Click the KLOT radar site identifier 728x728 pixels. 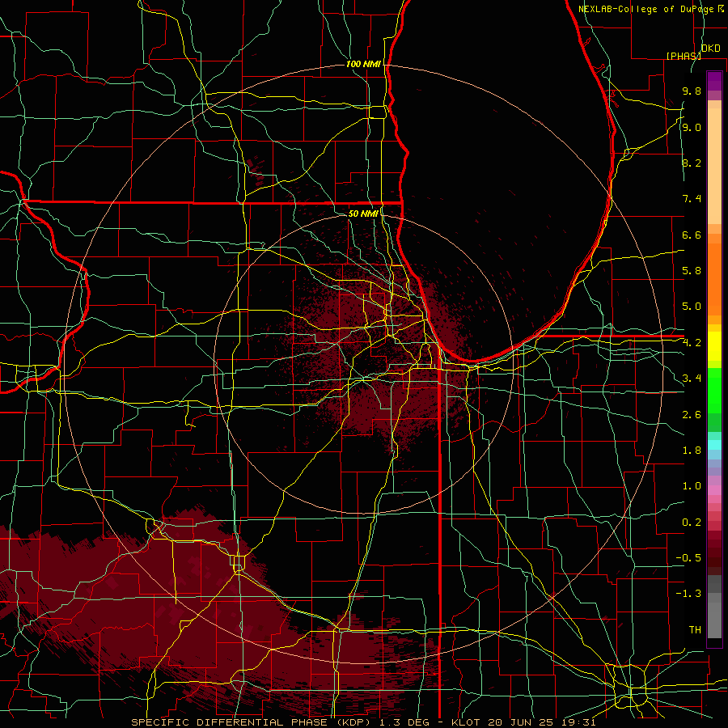(x=466, y=722)
